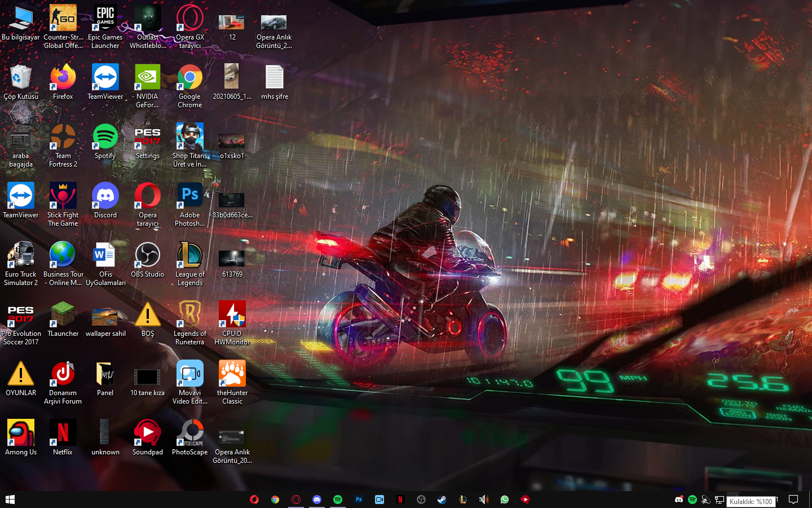This screenshot has height=508, width=812.
Task: Select the mhs şifre text file
Action: (275, 83)
